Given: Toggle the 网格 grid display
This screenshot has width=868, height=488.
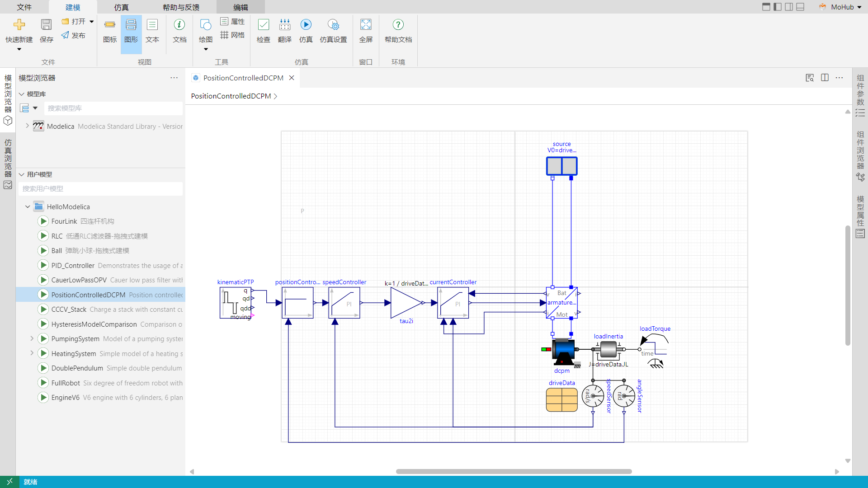Looking at the screenshot, I should 232,35.
